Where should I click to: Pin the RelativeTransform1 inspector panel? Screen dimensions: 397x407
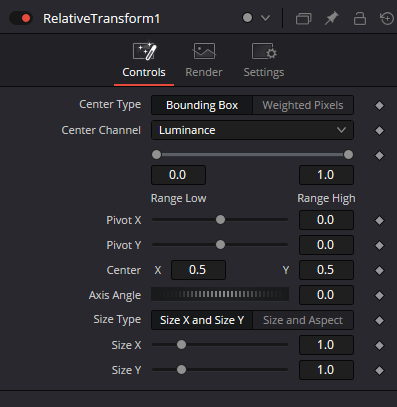[x=332, y=18]
